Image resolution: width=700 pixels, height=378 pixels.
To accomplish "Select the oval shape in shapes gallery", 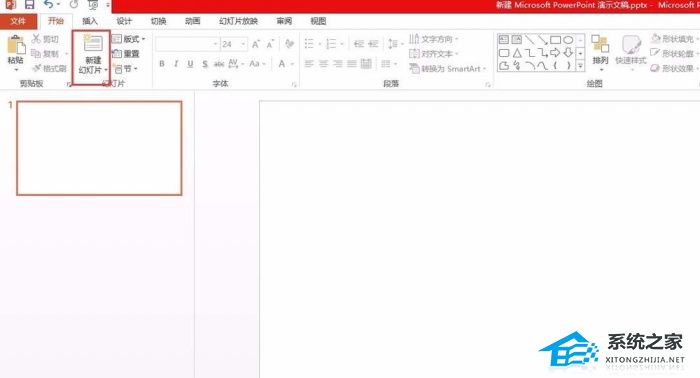I will 568,40.
